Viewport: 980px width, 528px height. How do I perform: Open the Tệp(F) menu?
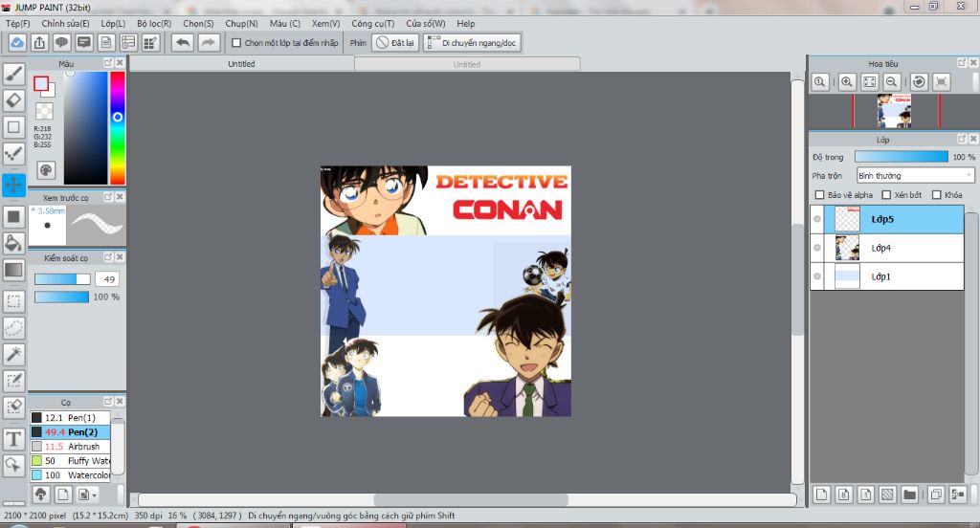pyautogui.click(x=18, y=23)
